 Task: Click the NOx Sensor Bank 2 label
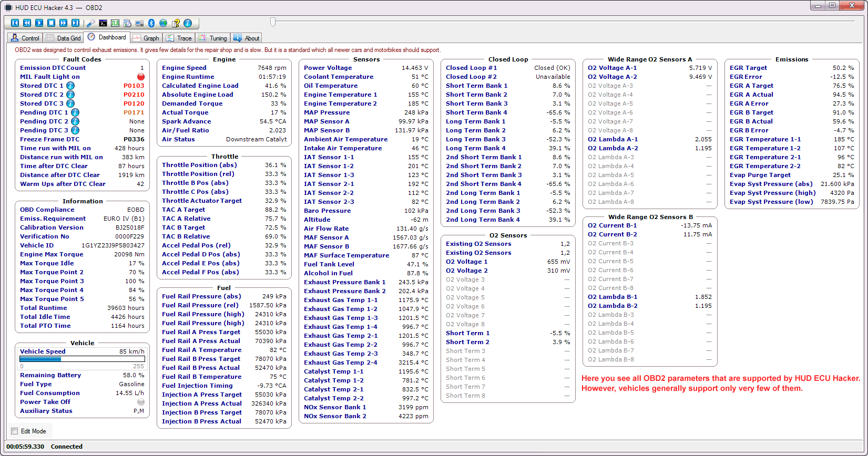click(335, 416)
